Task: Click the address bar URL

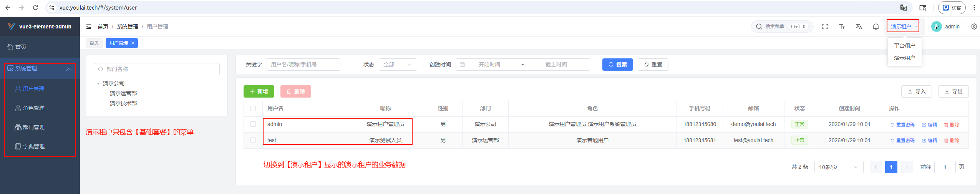Action: pyautogui.click(x=98, y=8)
